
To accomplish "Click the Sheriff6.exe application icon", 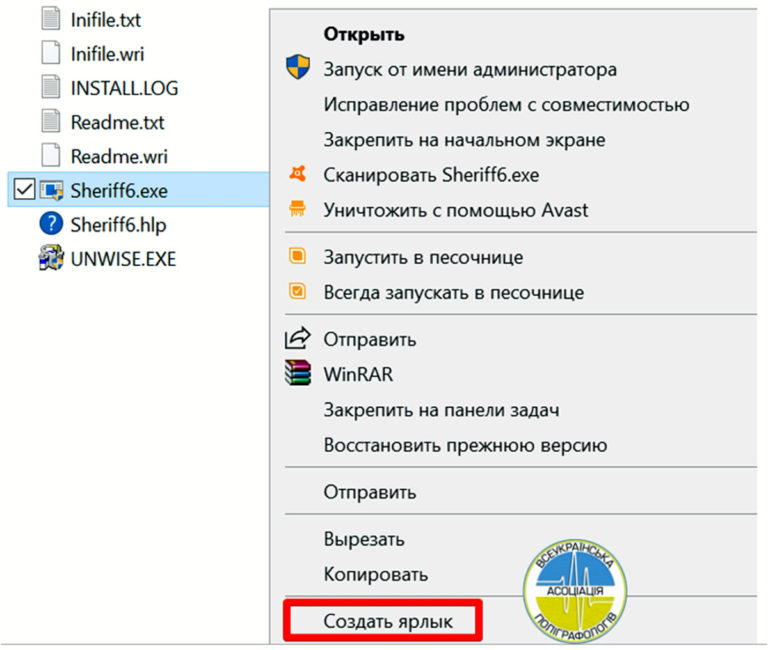I will coord(52,190).
